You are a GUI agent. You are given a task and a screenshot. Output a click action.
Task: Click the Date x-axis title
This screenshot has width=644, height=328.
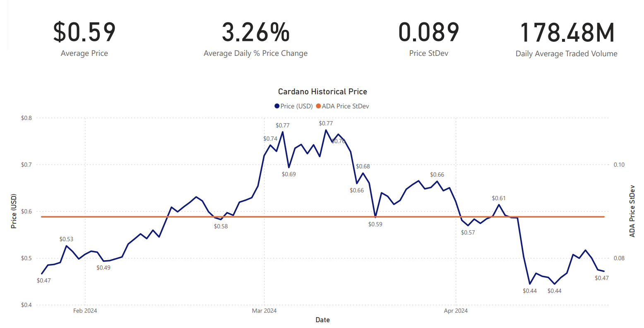pyautogui.click(x=322, y=320)
